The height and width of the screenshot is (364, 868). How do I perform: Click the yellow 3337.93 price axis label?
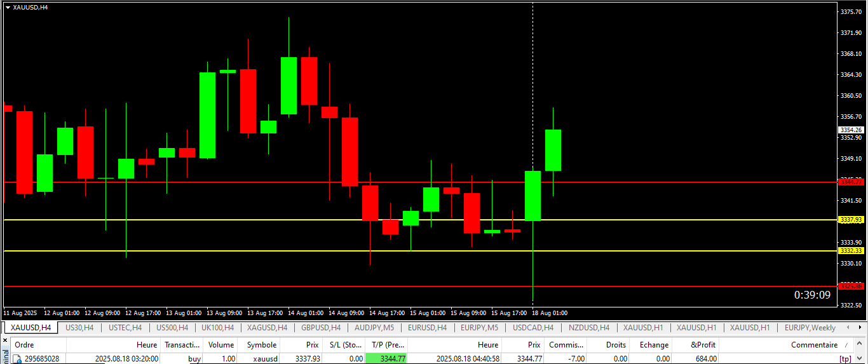click(x=851, y=220)
